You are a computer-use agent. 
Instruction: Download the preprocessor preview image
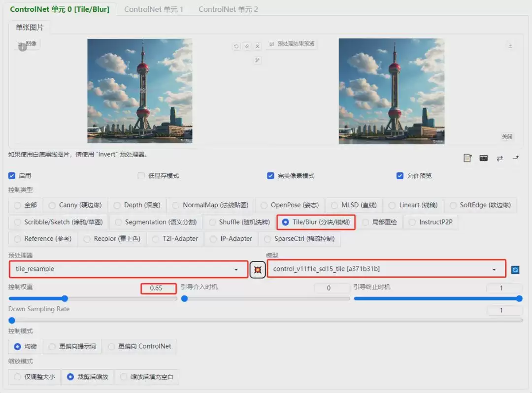(x=510, y=46)
